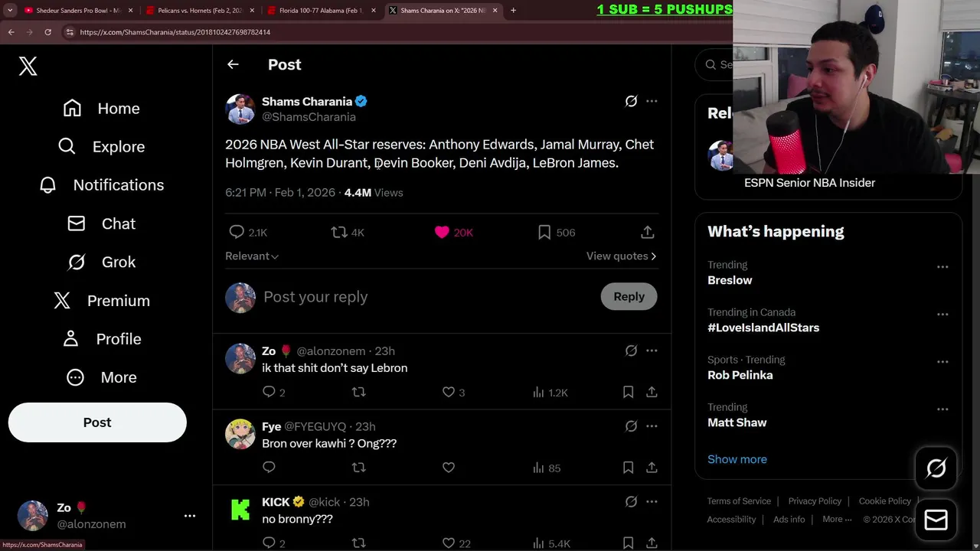This screenshot has width=980, height=551.
Task: Open more options on Zo's reply
Action: pyautogui.click(x=652, y=350)
